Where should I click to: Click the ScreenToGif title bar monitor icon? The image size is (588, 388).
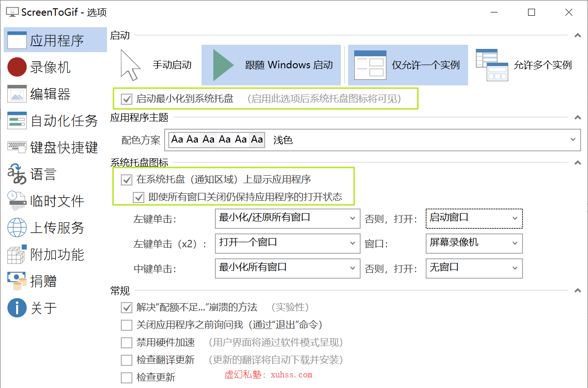[x=12, y=12]
